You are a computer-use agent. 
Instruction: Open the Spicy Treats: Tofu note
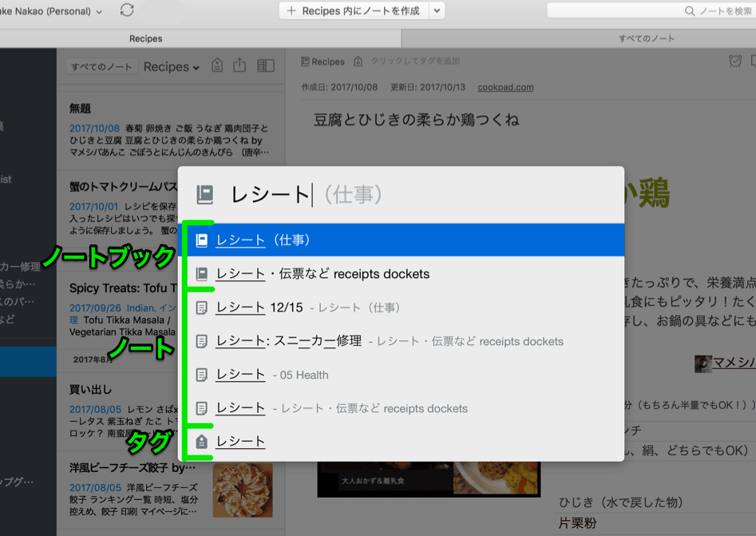click(x=117, y=309)
